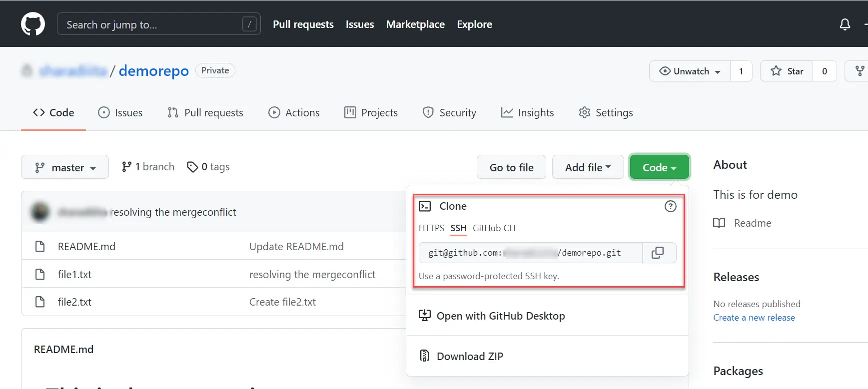
Task: Select the Issues repository tab
Action: click(x=120, y=113)
